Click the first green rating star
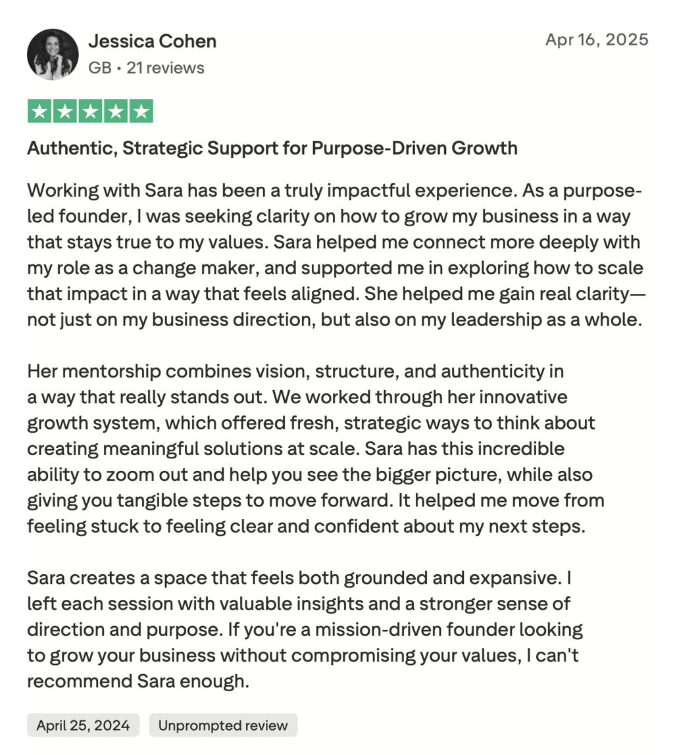The image size is (700, 755). pos(39,112)
